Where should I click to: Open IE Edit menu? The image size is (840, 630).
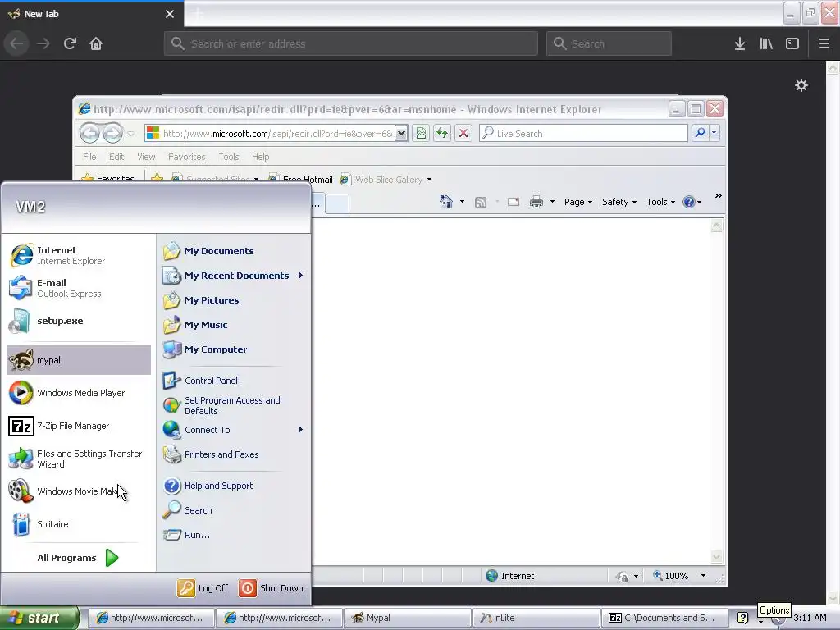[x=116, y=157]
